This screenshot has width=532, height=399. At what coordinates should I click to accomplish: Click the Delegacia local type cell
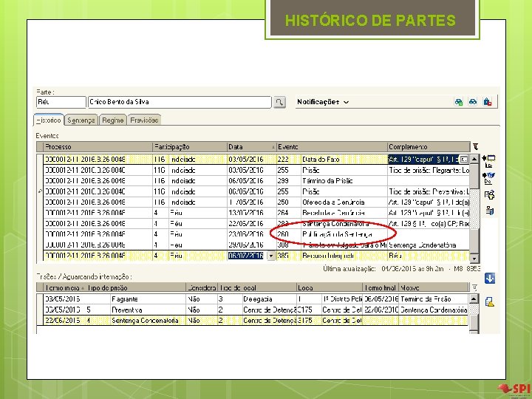[269, 299]
